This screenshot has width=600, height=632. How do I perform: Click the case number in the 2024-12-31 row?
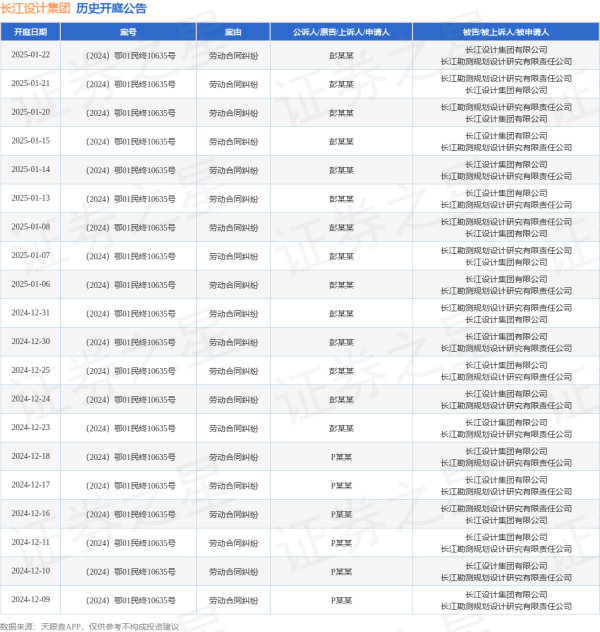[x=131, y=314]
